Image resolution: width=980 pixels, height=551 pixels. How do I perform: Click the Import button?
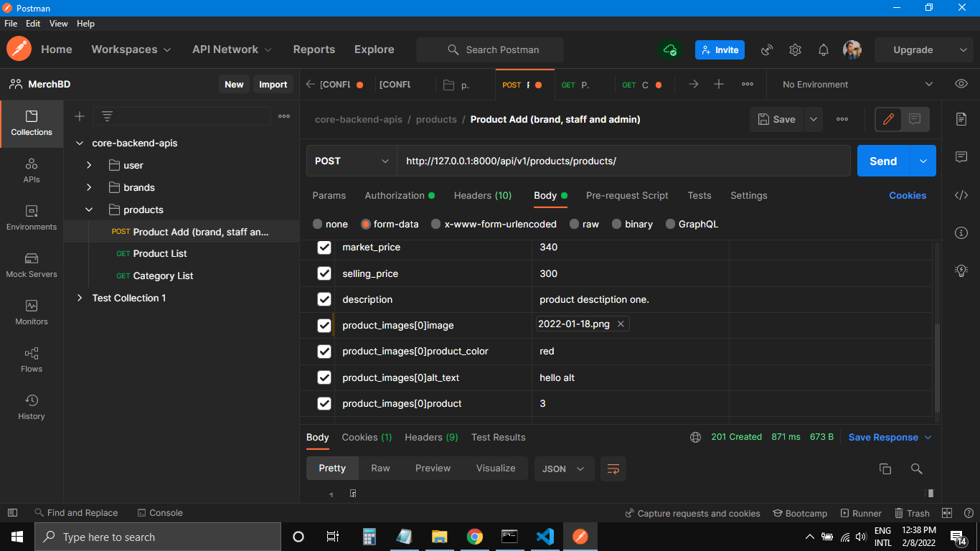[273, 84]
